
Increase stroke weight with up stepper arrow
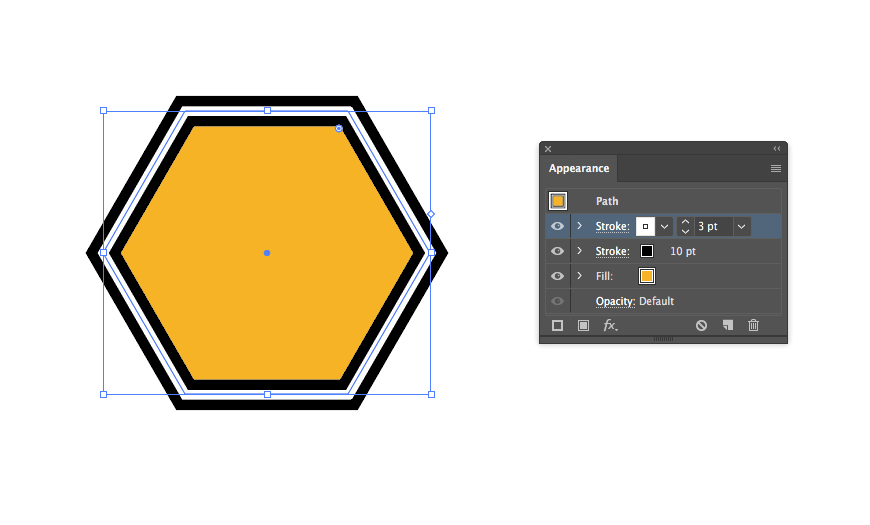pyautogui.click(x=685, y=222)
